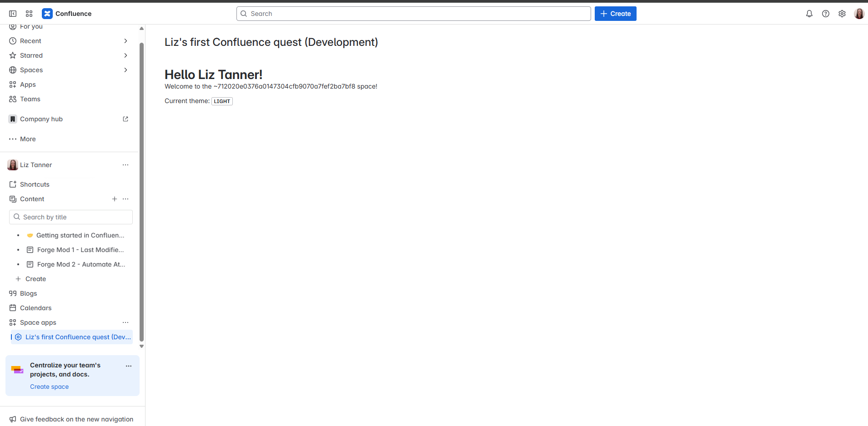Click the sidebar scrollbar down arrow

pos(141,346)
